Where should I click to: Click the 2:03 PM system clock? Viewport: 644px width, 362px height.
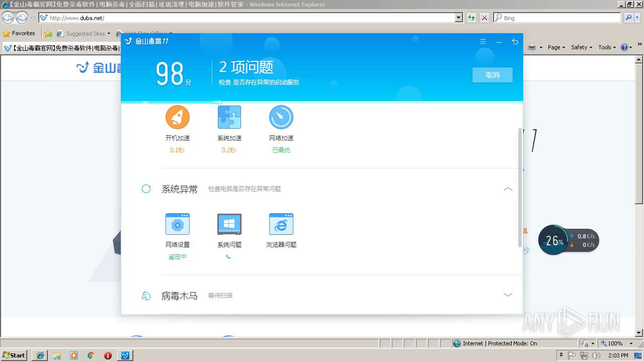(x=618, y=355)
